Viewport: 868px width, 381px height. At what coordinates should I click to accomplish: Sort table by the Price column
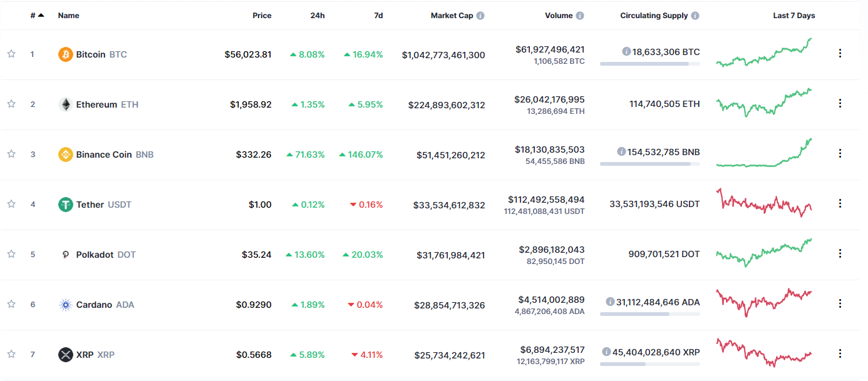point(262,16)
